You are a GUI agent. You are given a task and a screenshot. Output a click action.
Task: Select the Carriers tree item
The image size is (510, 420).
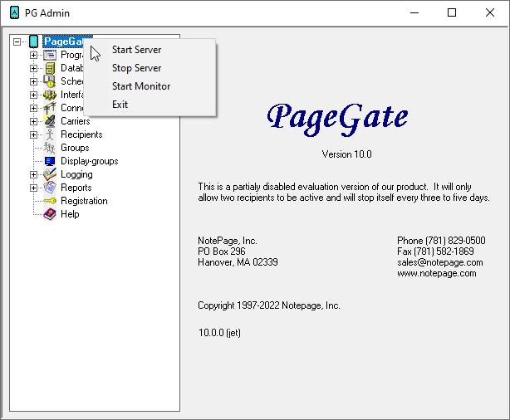[75, 121]
